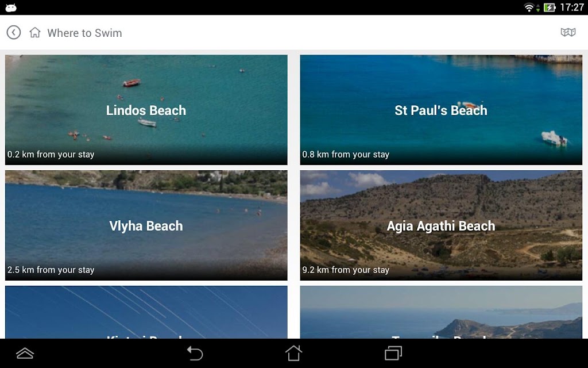The height and width of the screenshot is (368, 588).
Task: Tap the battery charging status icon
Action: 549,7
